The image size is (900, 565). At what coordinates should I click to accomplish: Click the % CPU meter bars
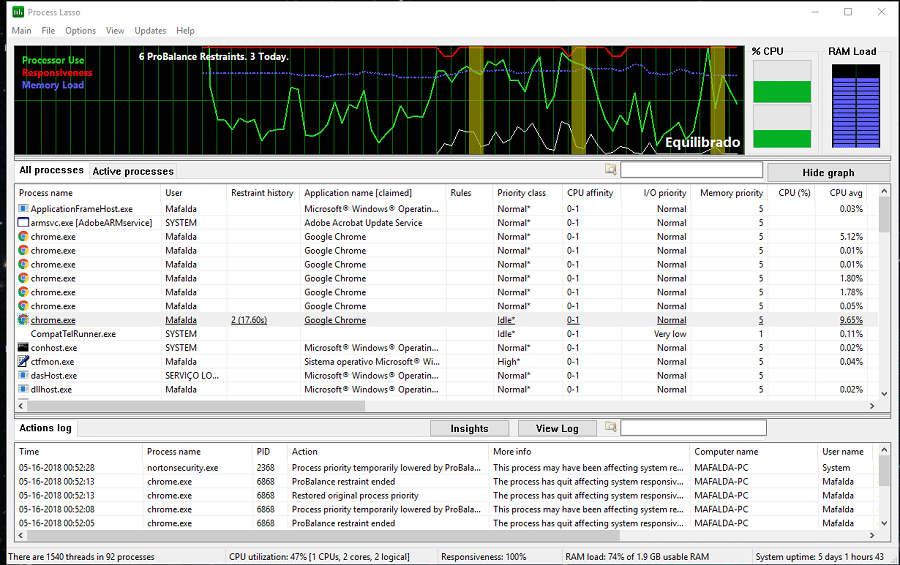[782, 105]
